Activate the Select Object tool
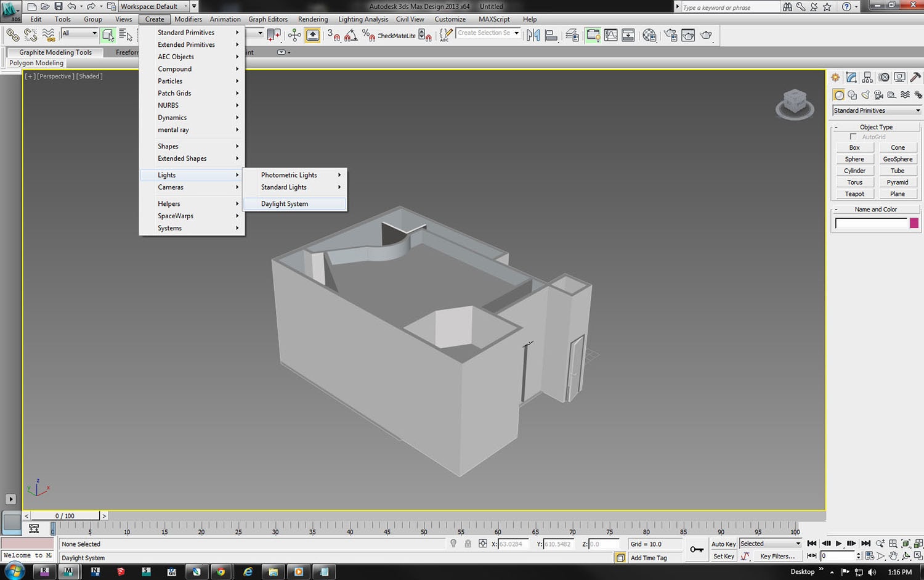Screen dimensions: 924x580 pyautogui.click(x=108, y=35)
